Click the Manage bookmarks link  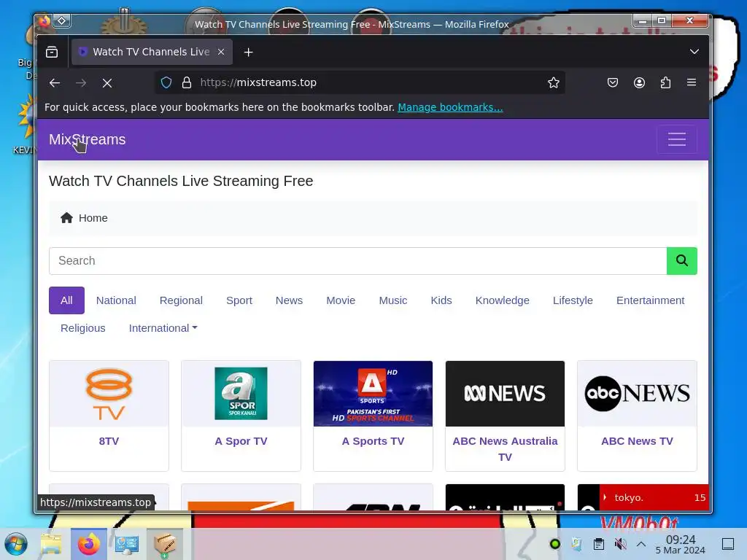(450, 107)
